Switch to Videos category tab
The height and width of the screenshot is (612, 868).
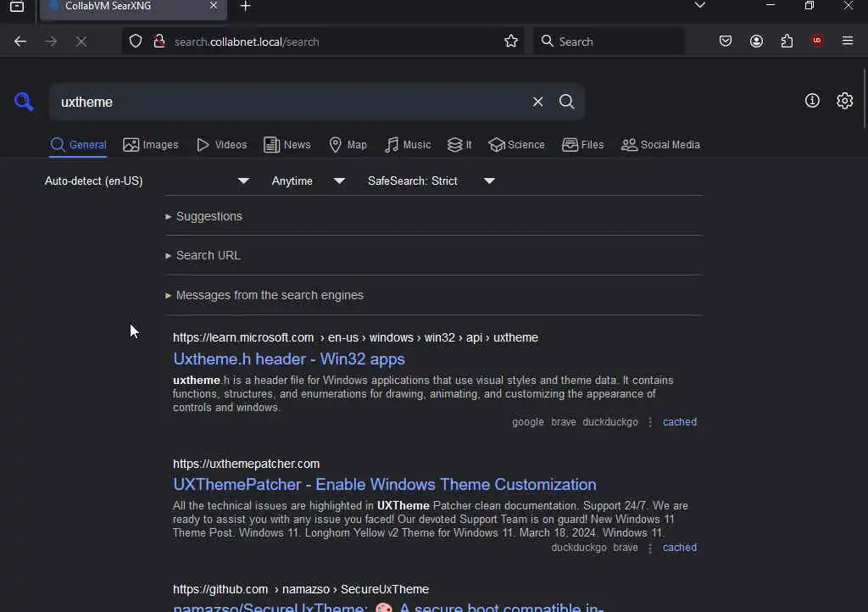[221, 145]
